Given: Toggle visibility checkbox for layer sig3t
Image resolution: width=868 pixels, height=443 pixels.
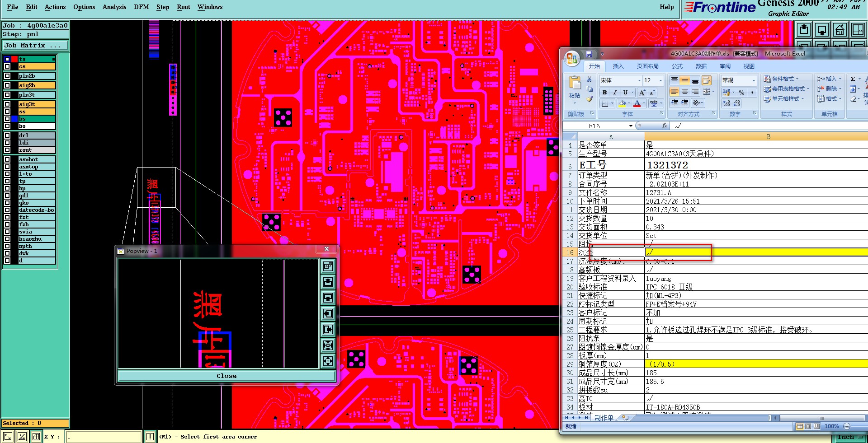Looking at the screenshot, I should [7, 104].
